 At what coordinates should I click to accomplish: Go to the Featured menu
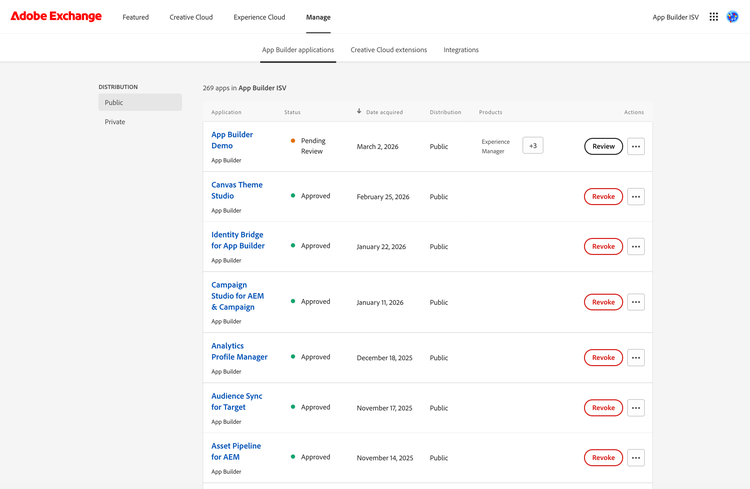[x=135, y=17]
